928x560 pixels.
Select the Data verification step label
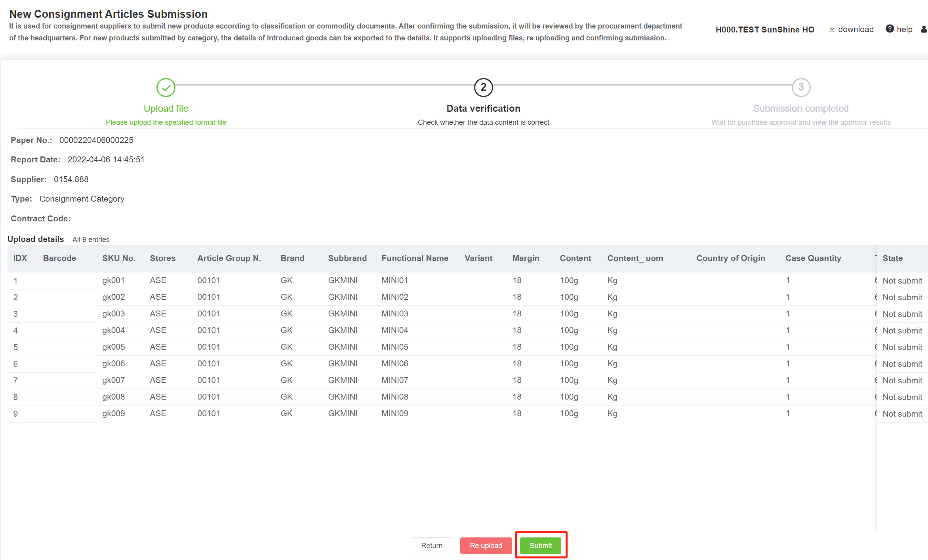[x=483, y=109]
